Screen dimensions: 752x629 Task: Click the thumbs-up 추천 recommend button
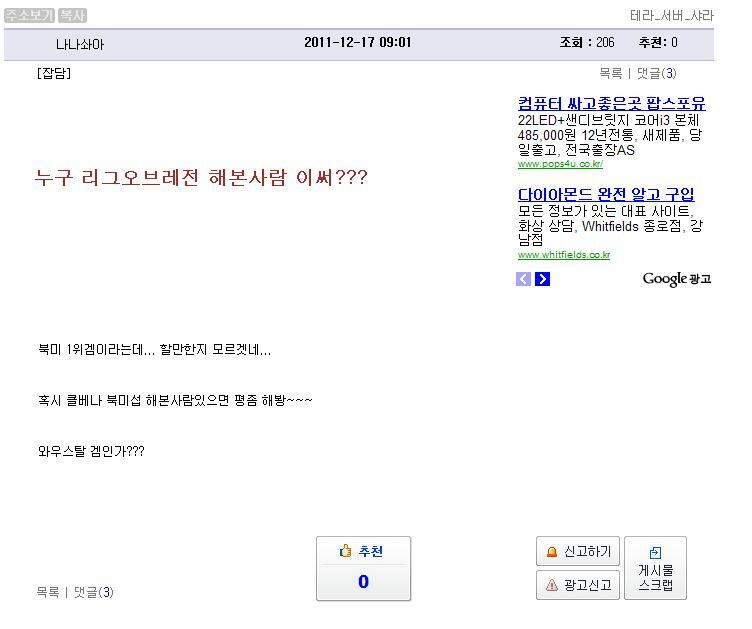coord(363,551)
